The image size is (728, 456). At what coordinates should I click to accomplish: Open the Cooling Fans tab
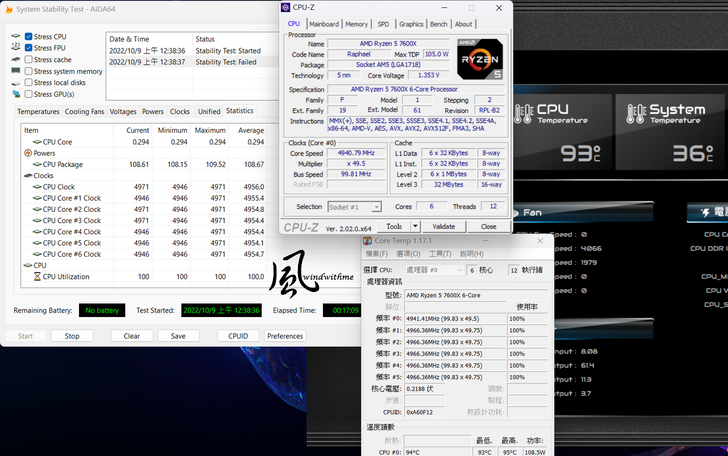point(84,111)
